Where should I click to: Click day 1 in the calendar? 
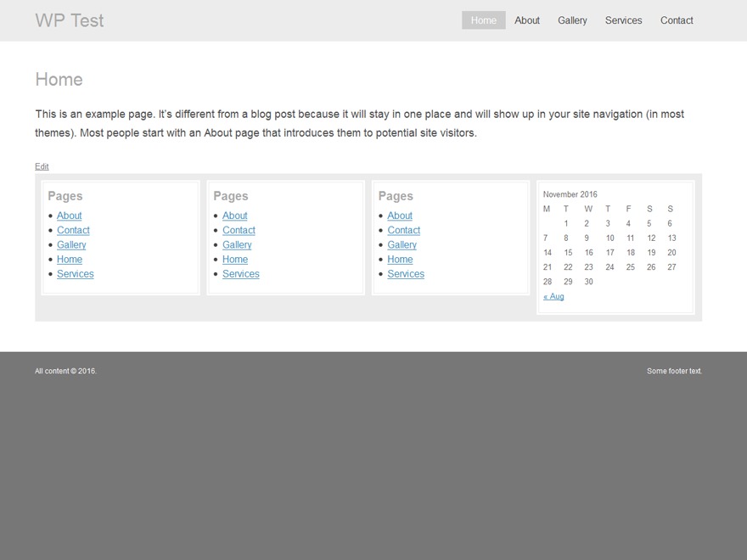(566, 223)
